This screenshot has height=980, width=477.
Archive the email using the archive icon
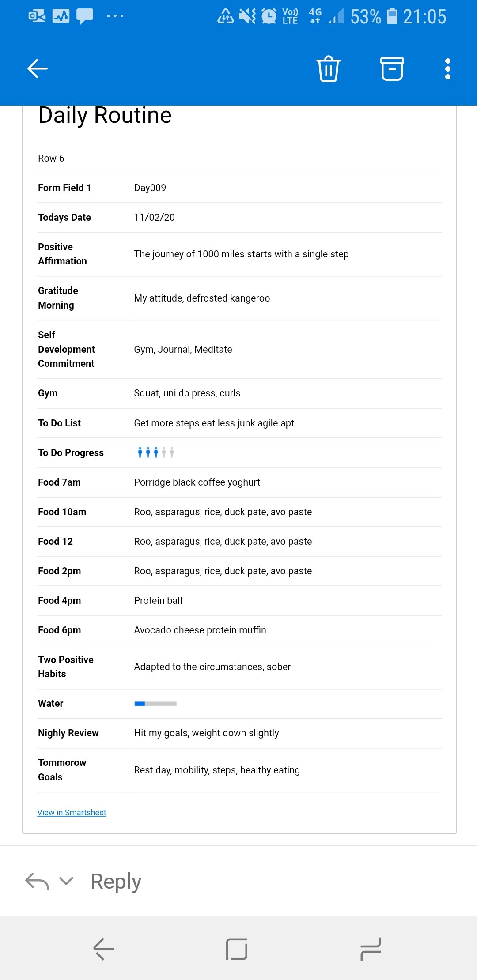point(392,69)
